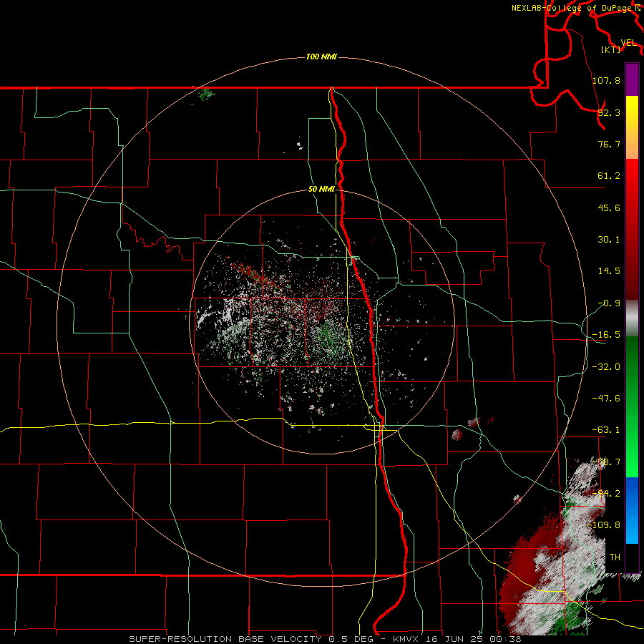Click the -16.5 velocity scale value
The height and width of the screenshot is (644, 644).
coord(606,335)
